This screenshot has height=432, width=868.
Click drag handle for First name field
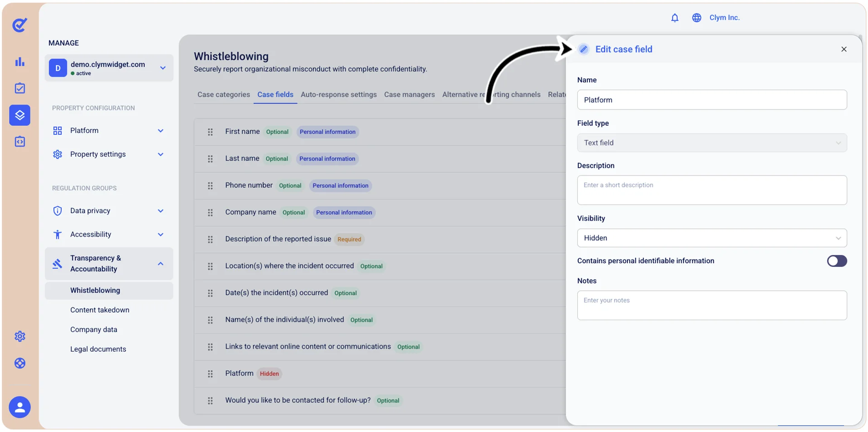click(x=210, y=132)
